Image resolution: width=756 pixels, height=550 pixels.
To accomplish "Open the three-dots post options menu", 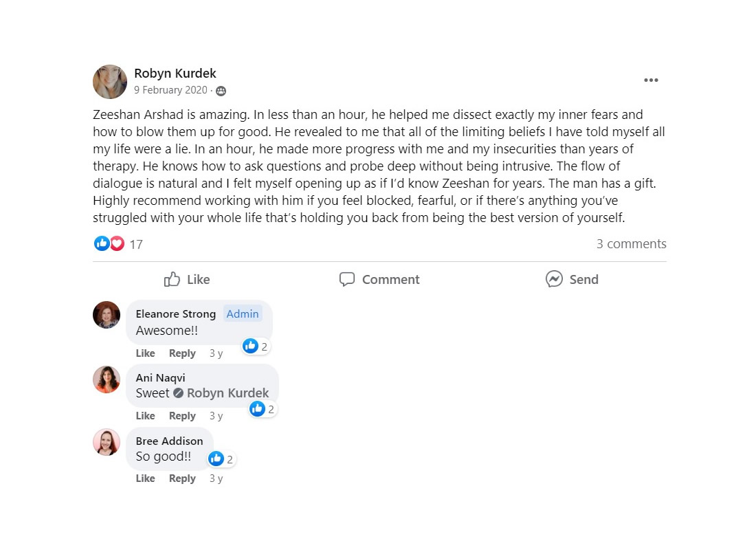I will click(x=651, y=80).
